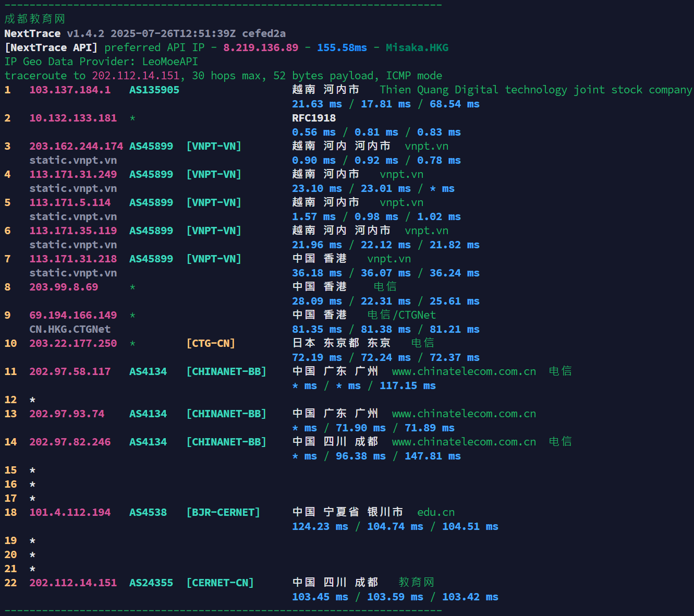
Task: Click location 日本 东京都 东京 on hop 10
Action: click(x=342, y=343)
